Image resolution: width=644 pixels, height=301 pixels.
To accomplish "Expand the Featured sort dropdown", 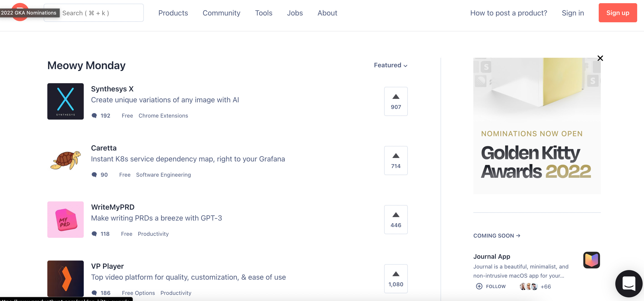I will (390, 65).
